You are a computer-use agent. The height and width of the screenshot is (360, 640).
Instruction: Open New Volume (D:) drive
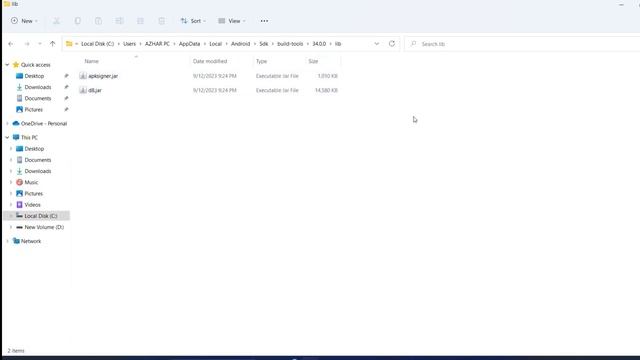tap(44, 227)
